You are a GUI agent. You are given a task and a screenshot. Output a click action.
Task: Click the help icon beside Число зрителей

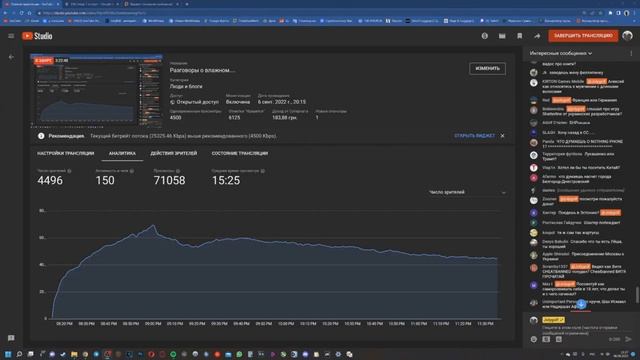pos(69,171)
